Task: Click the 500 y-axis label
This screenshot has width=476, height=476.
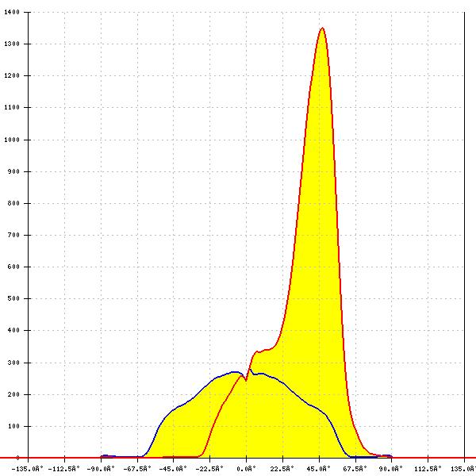Action: pyautogui.click(x=13, y=299)
